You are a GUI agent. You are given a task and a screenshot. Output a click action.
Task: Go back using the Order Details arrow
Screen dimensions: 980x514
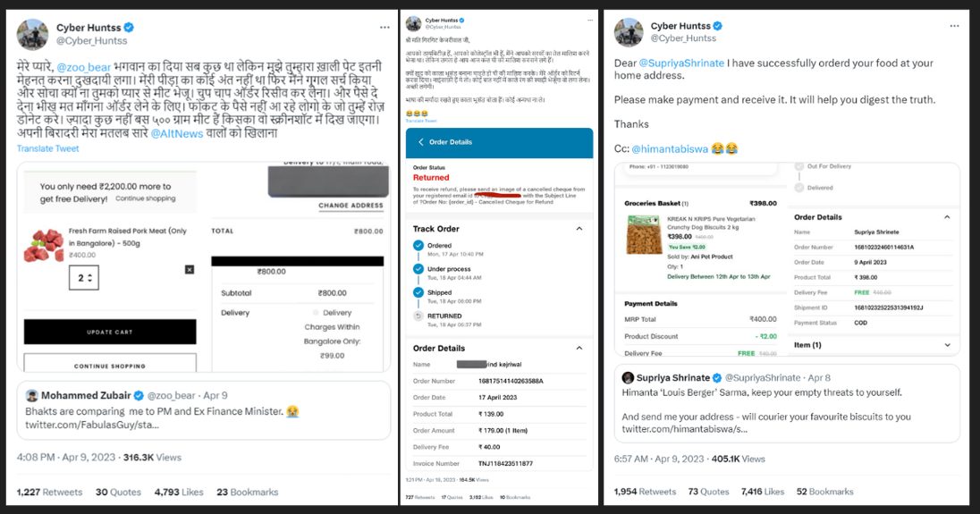pos(421,142)
